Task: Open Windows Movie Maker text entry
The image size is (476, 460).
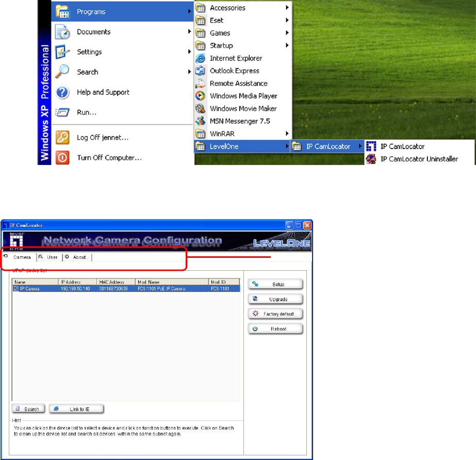Action: [x=243, y=108]
